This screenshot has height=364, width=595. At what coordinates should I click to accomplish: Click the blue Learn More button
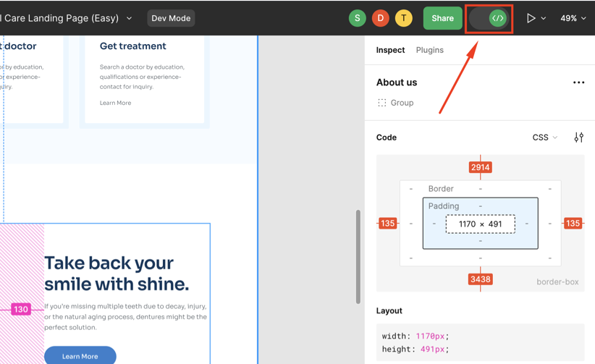80,356
